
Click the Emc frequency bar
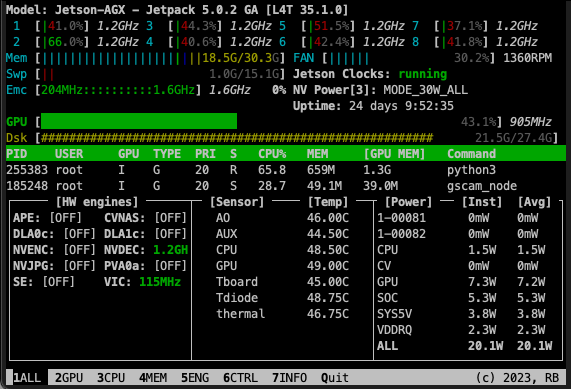pyautogui.click(x=118, y=90)
